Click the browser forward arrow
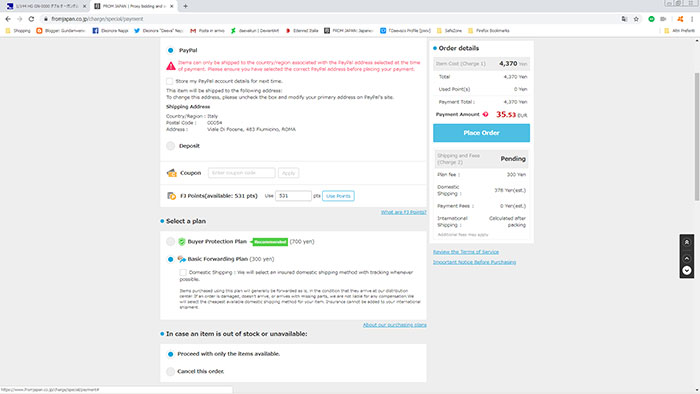 tap(19, 19)
